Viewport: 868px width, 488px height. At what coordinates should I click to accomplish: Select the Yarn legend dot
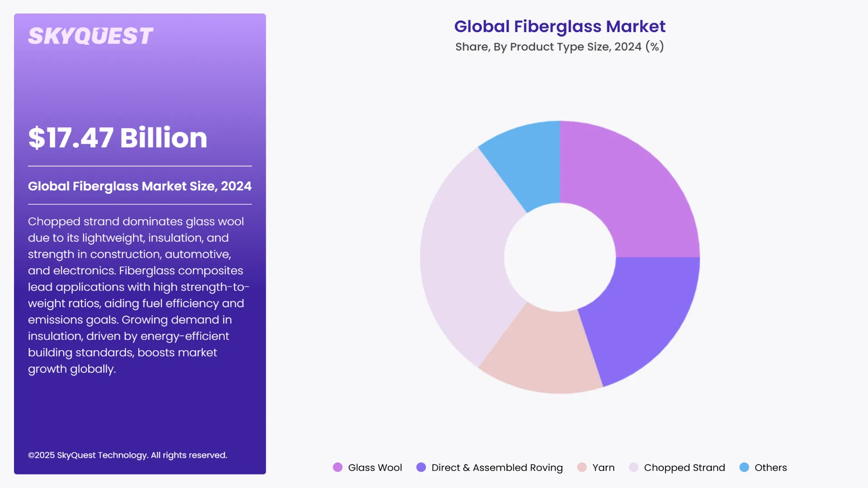[x=581, y=468]
